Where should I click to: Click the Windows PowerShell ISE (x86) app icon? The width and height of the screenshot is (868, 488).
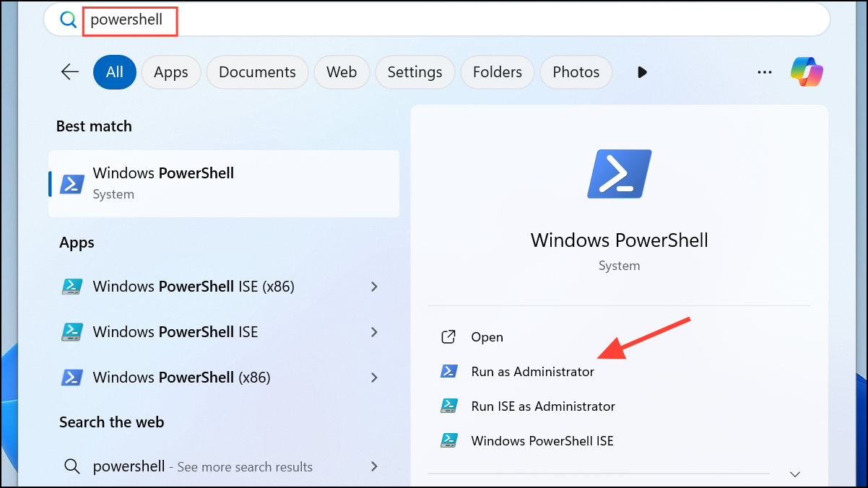point(71,287)
